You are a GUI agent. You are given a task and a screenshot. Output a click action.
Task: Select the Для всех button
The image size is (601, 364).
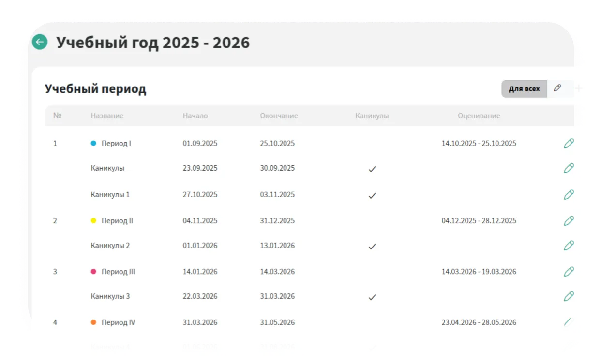[x=524, y=89]
